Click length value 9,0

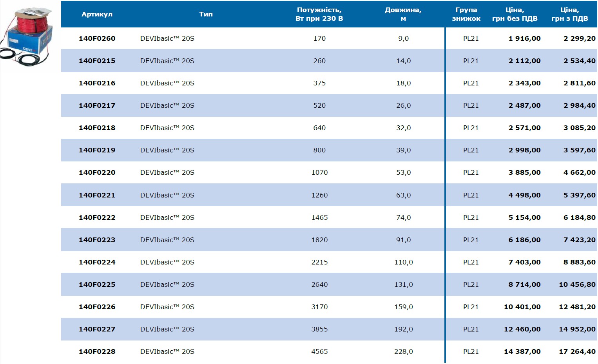pos(403,38)
